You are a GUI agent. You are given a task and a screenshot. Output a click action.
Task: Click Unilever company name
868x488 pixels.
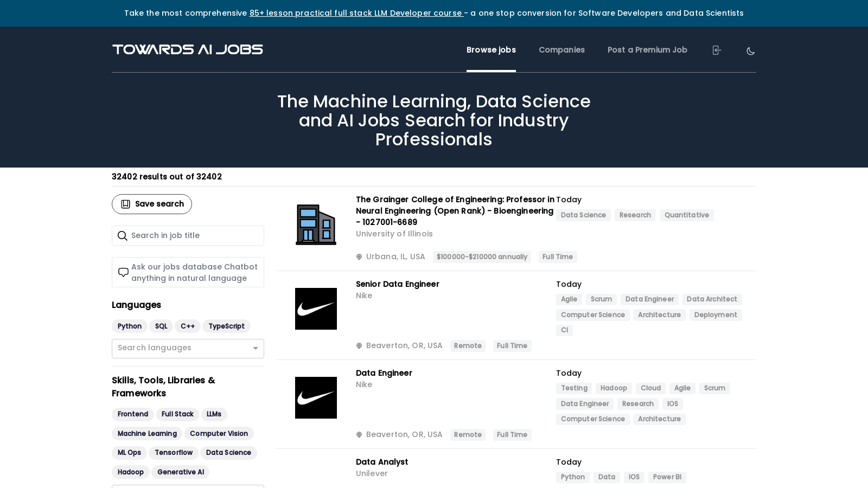(x=372, y=473)
